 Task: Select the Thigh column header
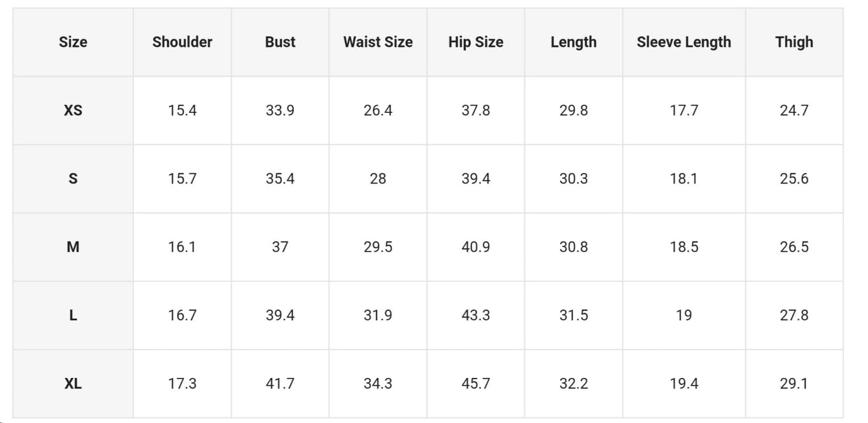pyautogui.click(x=794, y=42)
